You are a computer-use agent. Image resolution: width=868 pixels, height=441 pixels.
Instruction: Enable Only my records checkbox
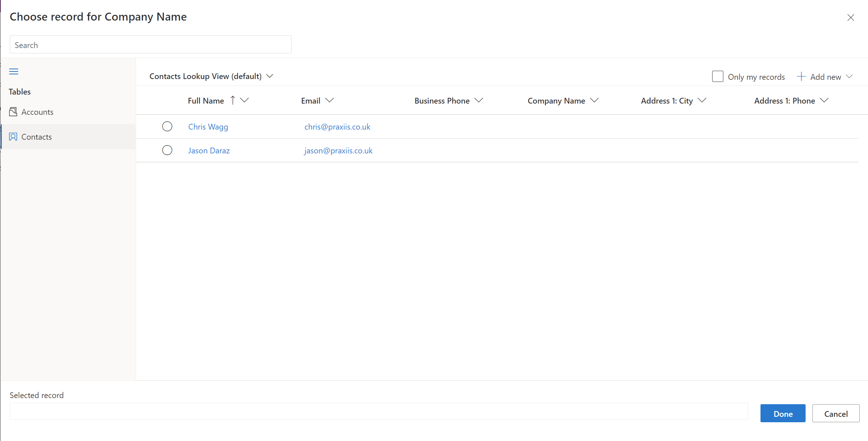(x=718, y=77)
